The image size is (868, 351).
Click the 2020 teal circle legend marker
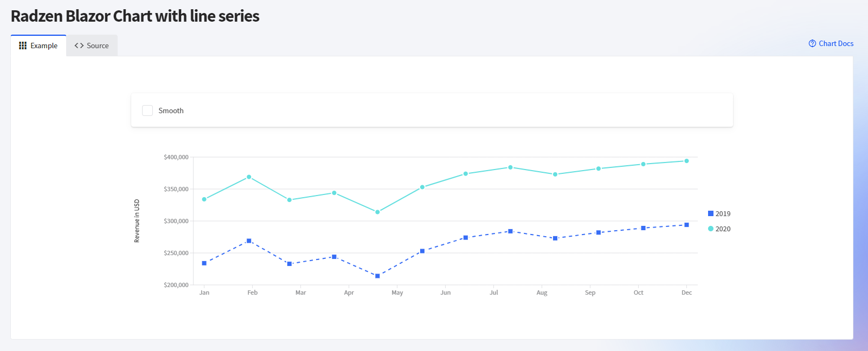click(711, 229)
